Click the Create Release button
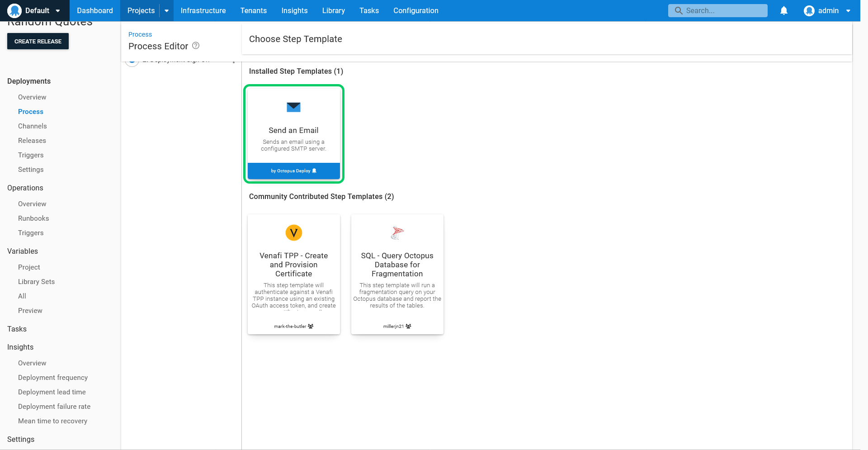This screenshot has width=868, height=450. (38, 41)
